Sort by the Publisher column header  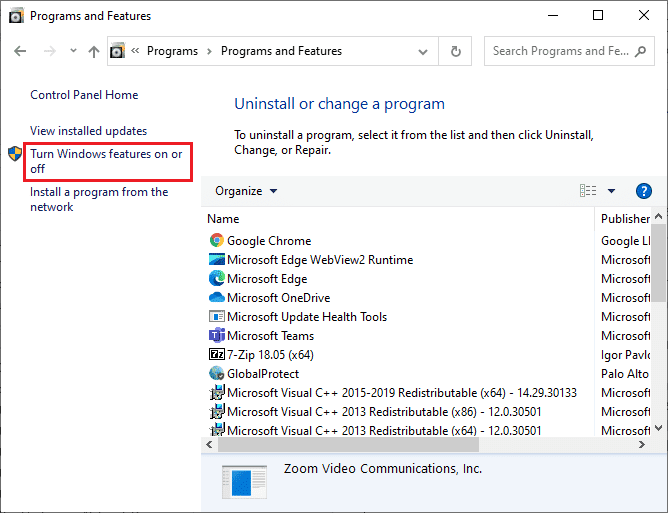coord(625,219)
